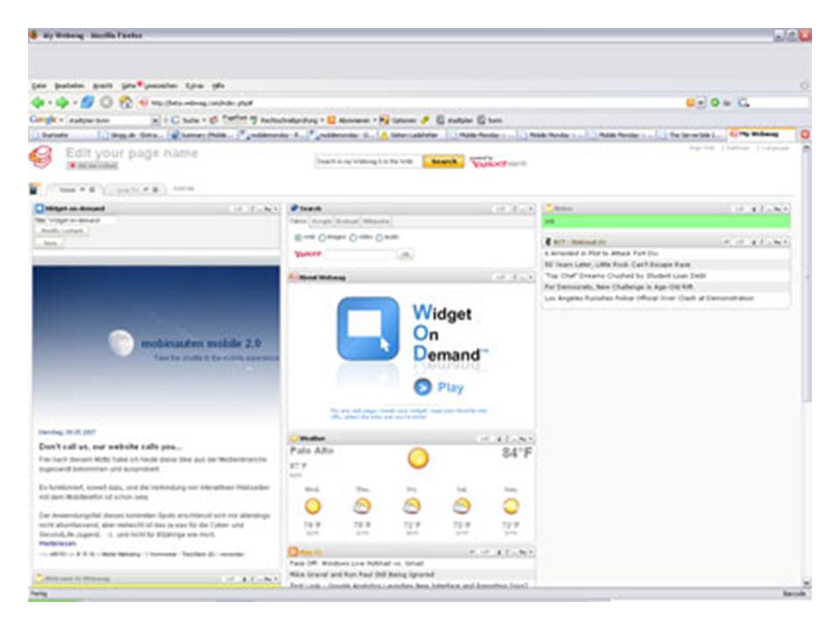Screen dimensions: 840x630
Task: Click the big blue Widget On Demand icon
Action: (x=368, y=328)
